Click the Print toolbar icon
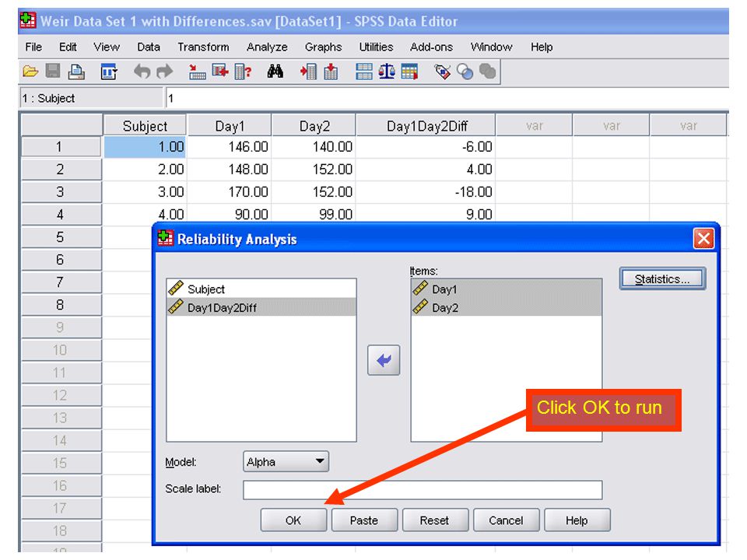747x560 pixels. click(x=76, y=72)
